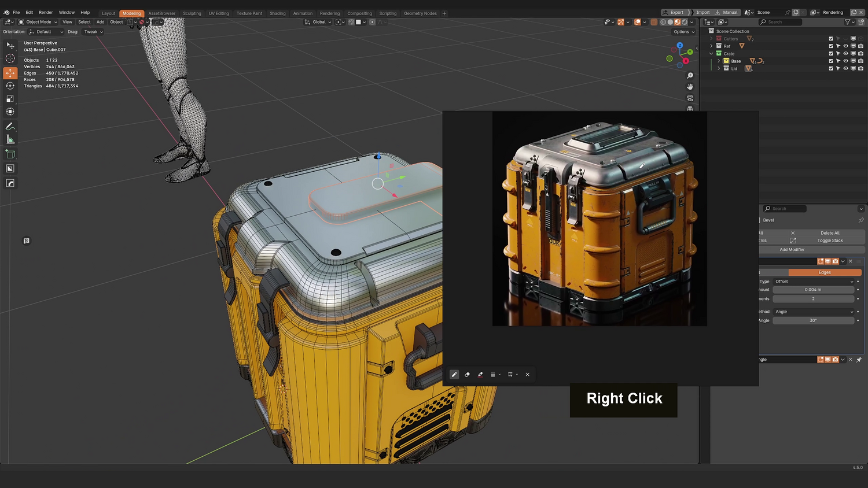The image size is (868, 488).
Task: Switch viewport shading to rendered
Action: 685,22
